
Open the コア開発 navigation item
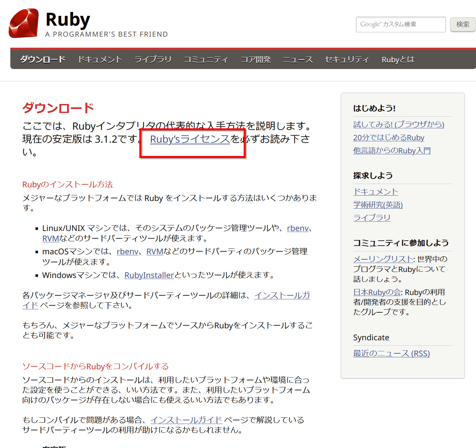(x=256, y=59)
